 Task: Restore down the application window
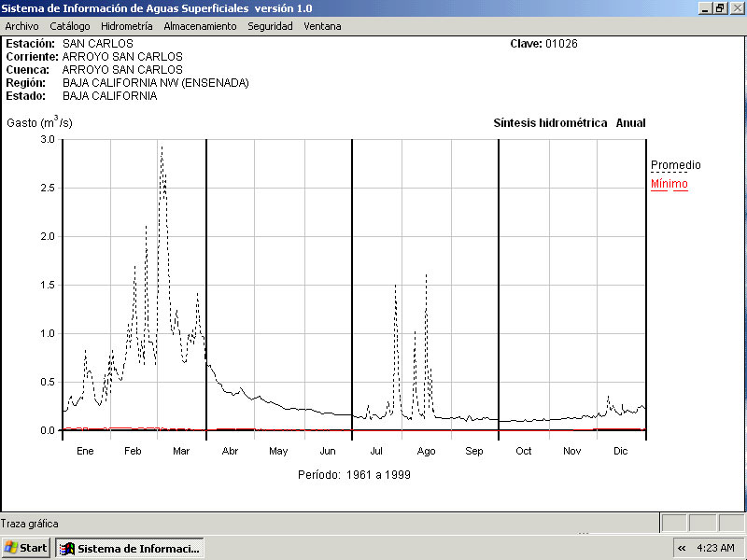click(720, 7)
